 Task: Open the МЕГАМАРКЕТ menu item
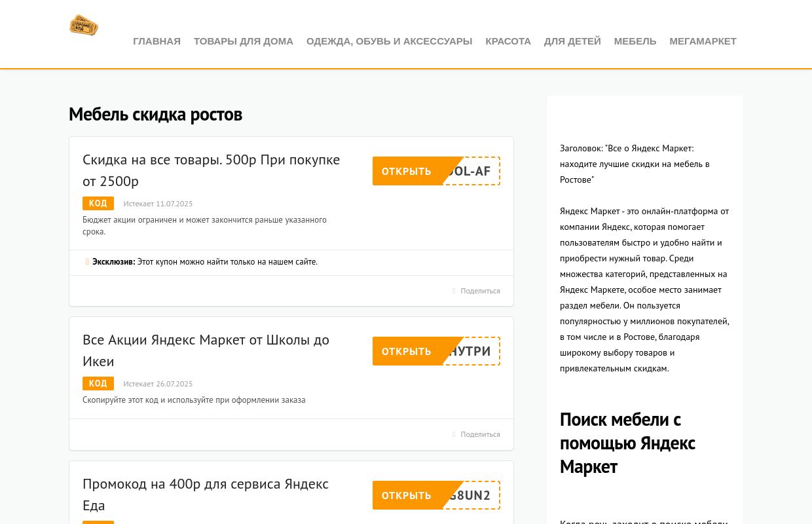[x=703, y=41]
